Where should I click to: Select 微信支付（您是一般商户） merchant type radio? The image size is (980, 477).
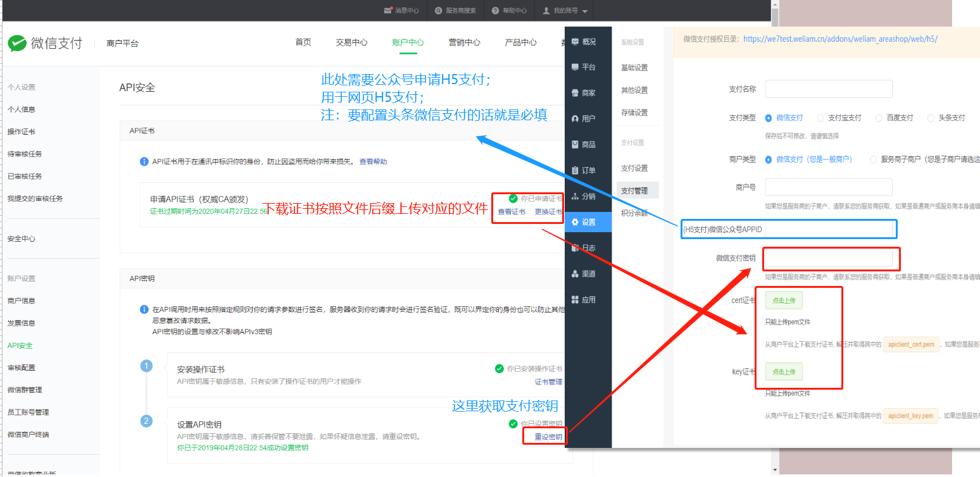click(769, 159)
